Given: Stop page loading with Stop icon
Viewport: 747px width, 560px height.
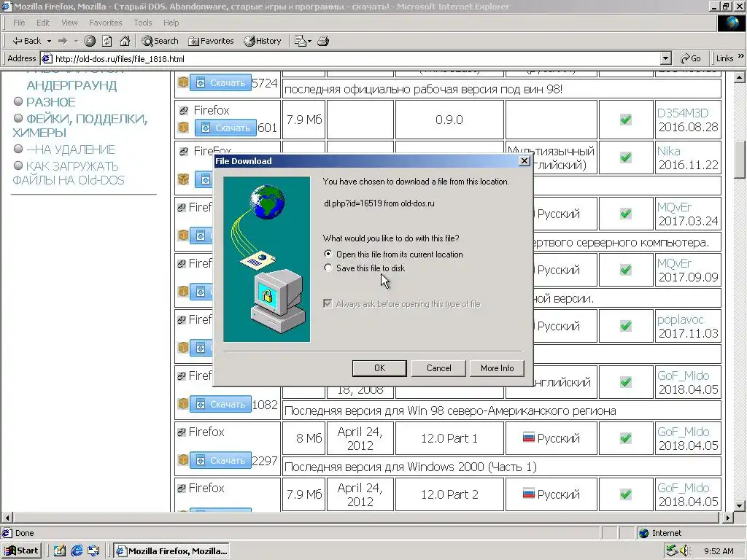Looking at the screenshot, I should pos(90,41).
